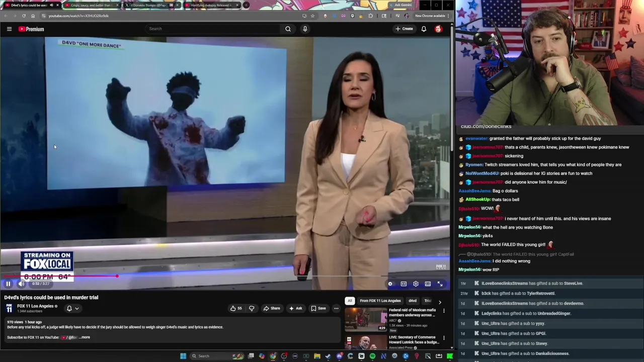
Task: Open the account avatar menu
Action: [438, 29]
